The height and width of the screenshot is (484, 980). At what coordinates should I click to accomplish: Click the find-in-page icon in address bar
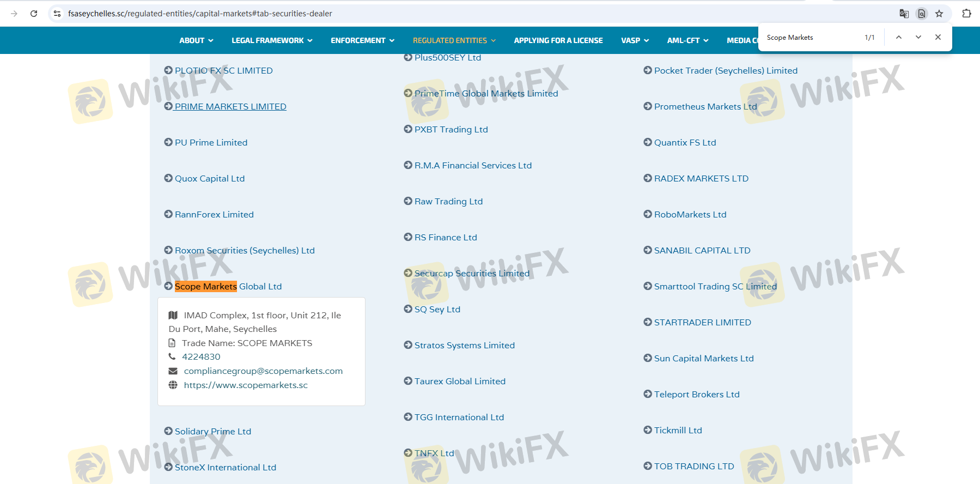922,14
